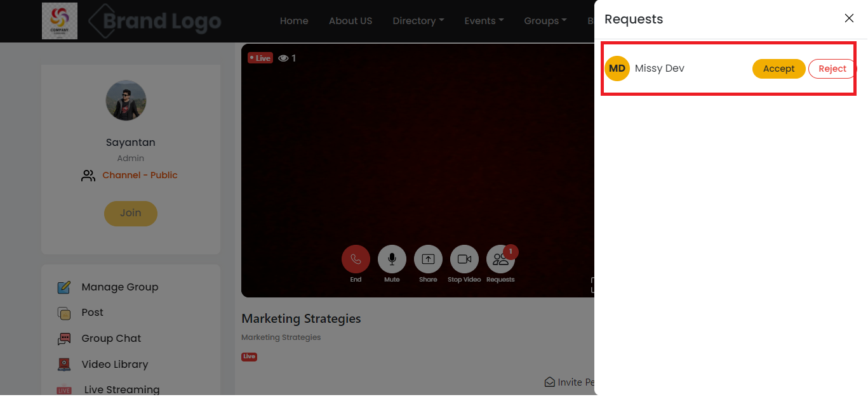Click the red Live tag under title

tap(249, 356)
